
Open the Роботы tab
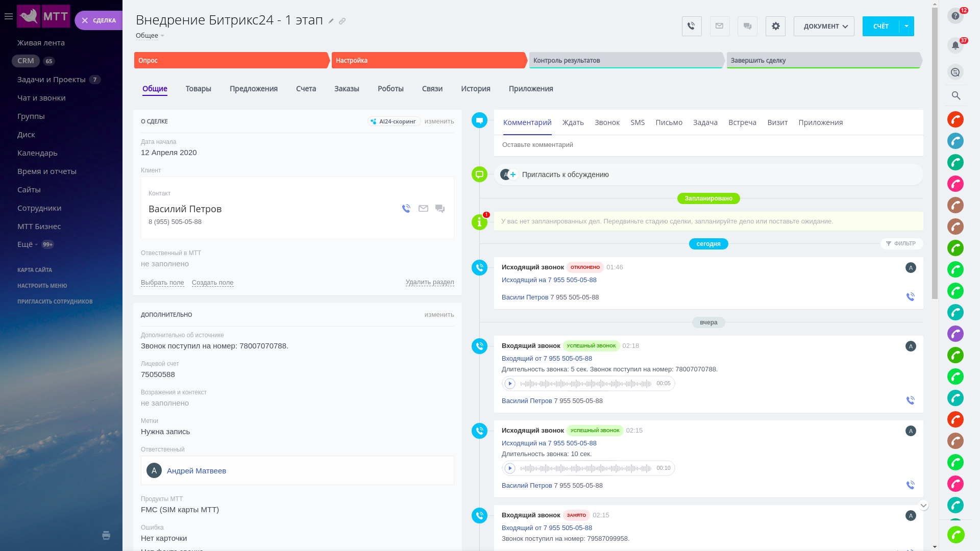390,89
